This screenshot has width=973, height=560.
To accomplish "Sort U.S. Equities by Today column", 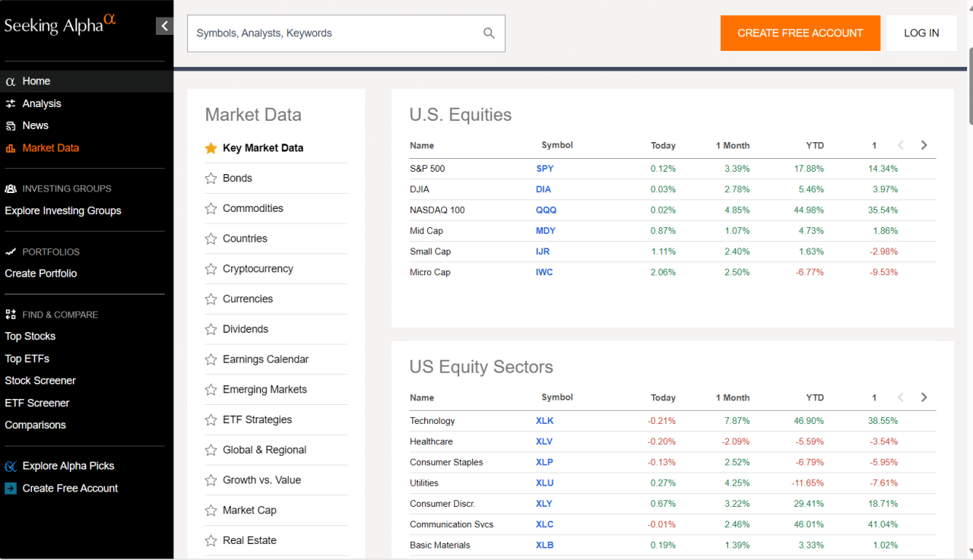I will click(663, 145).
